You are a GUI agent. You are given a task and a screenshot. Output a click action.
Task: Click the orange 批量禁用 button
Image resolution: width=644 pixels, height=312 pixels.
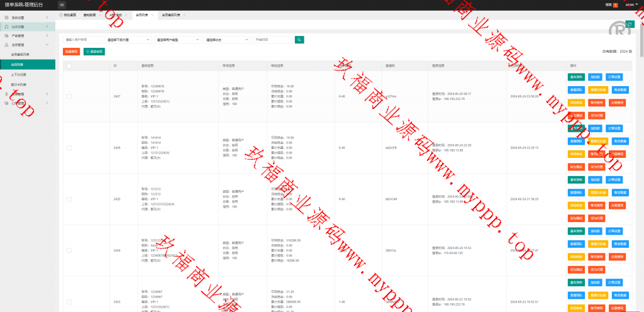click(72, 52)
